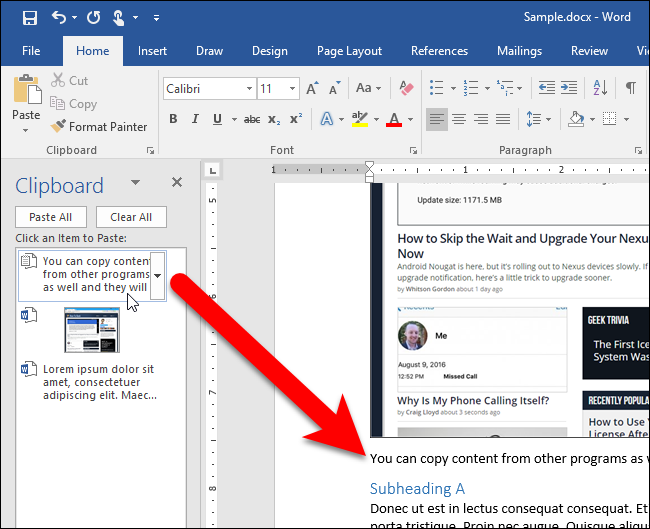Open Customize Quick Access Toolbar dropdown
Image resolution: width=650 pixels, height=529 pixels.
[156, 17]
